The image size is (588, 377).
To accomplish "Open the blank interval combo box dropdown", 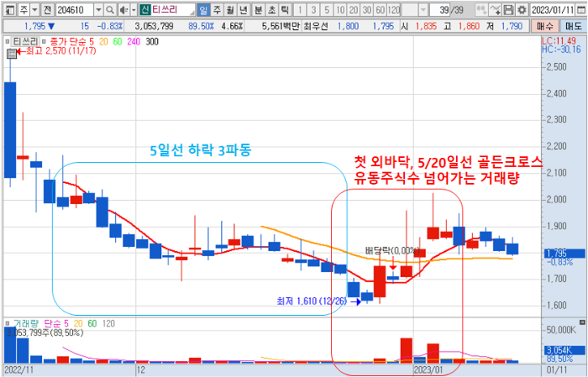I will coord(423,10).
